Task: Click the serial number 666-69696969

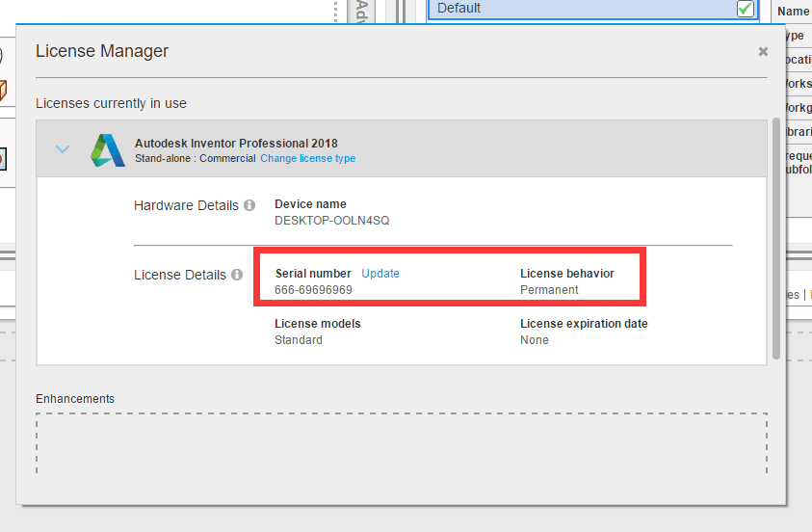Action: 313,290
